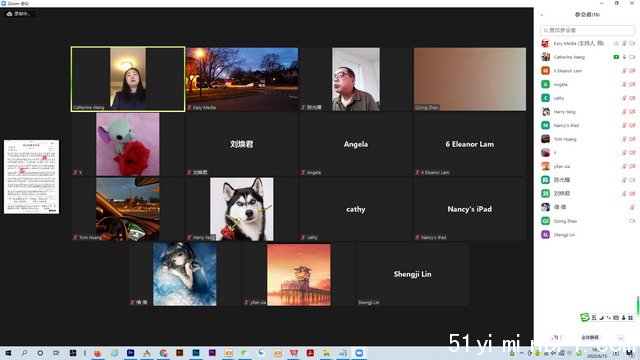Click the Sogou toolbar soft keyboard icon

pyautogui.click(x=616, y=318)
